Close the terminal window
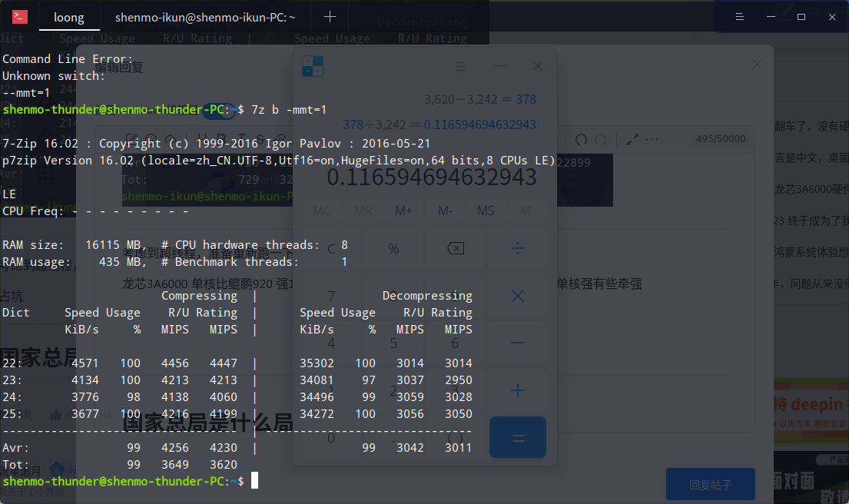The height and width of the screenshot is (504, 849). (832, 17)
